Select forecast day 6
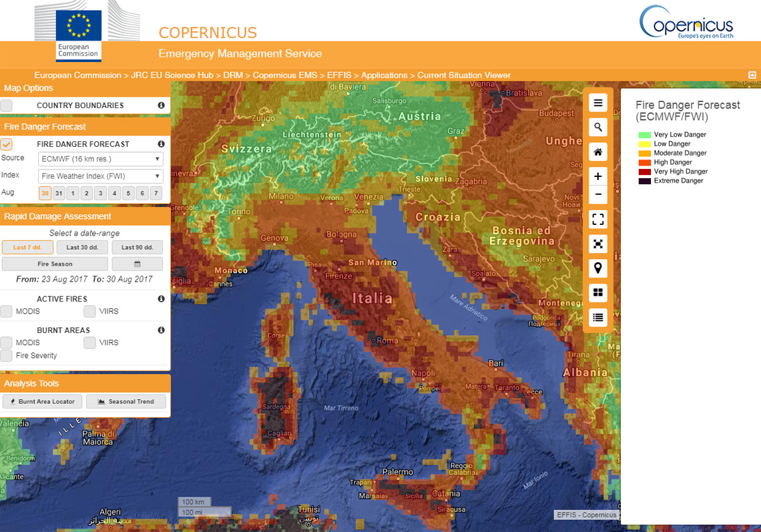 [x=142, y=193]
